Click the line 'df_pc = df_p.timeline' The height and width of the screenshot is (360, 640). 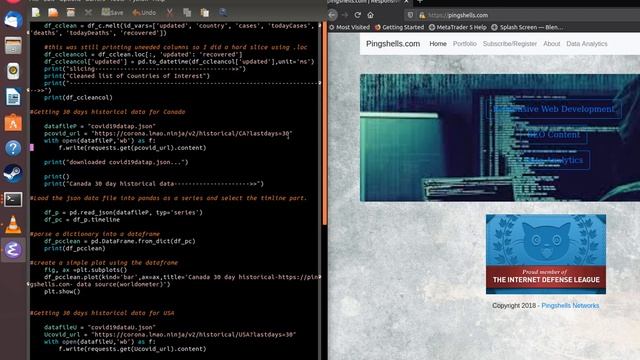coord(82,220)
